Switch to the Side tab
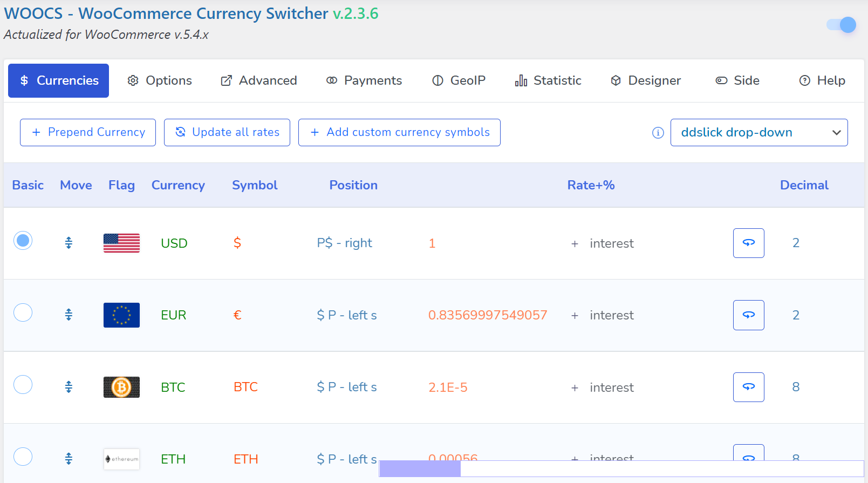This screenshot has width=868, height=483. pos(737,80)
